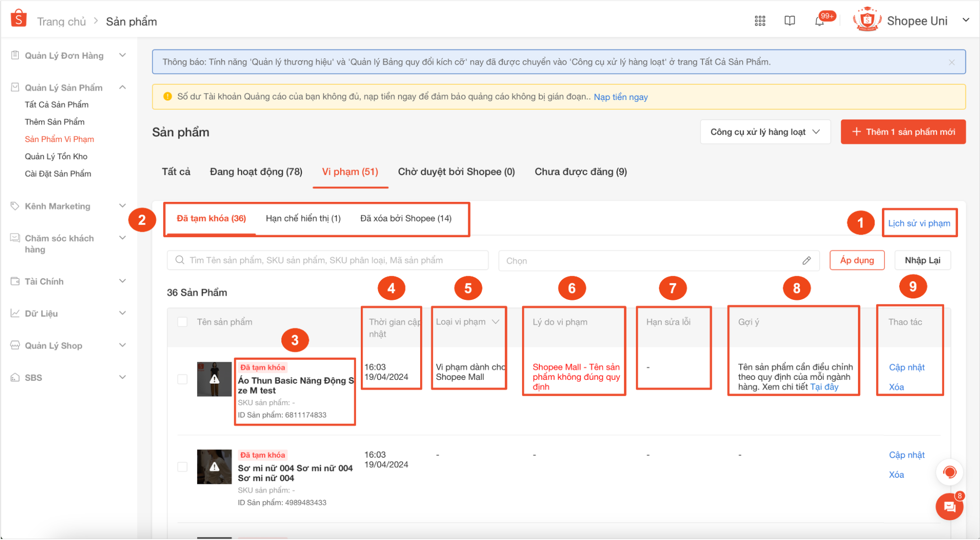Click Thêm 1 sản phẩm mới button
Screen dimensions: 980x540
tap(903, 132)
